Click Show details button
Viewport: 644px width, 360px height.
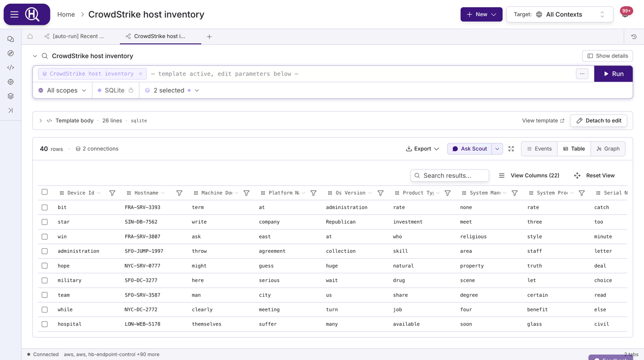608,56
